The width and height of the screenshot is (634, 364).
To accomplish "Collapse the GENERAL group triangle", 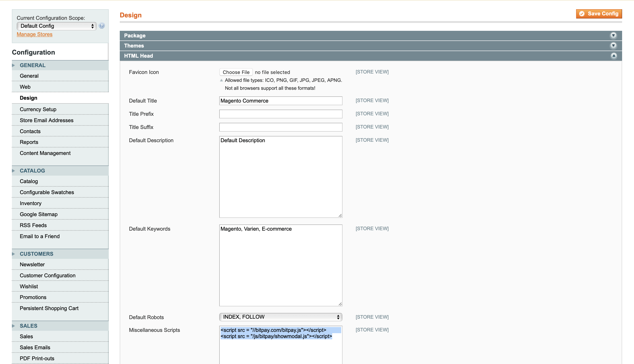I will coord(13,65).
